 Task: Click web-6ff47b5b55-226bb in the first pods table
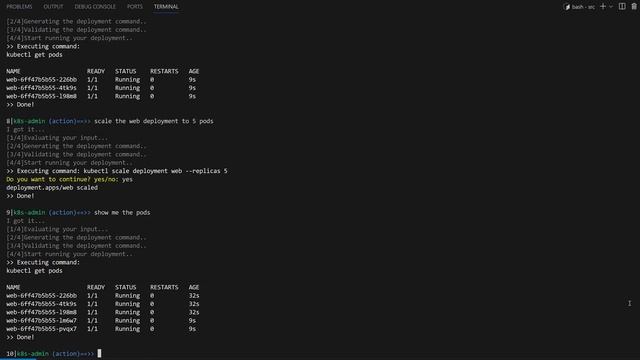click(x=41, y=80)
